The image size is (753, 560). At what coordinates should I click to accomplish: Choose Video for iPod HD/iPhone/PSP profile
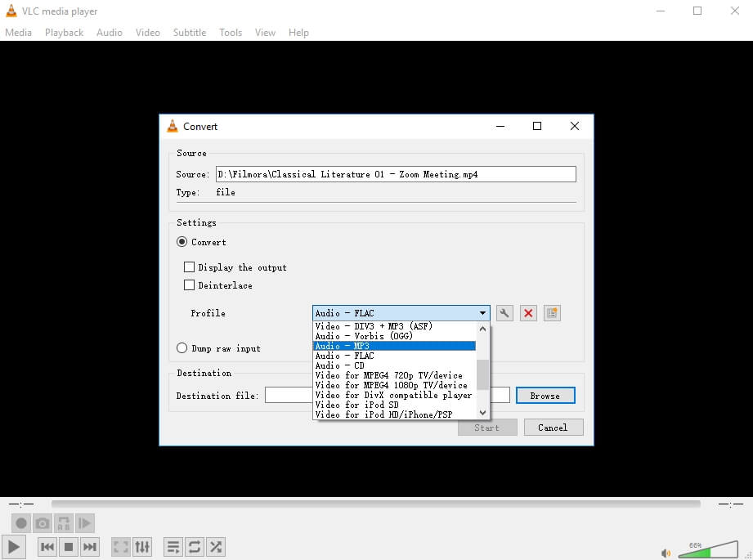pos(394,414)
